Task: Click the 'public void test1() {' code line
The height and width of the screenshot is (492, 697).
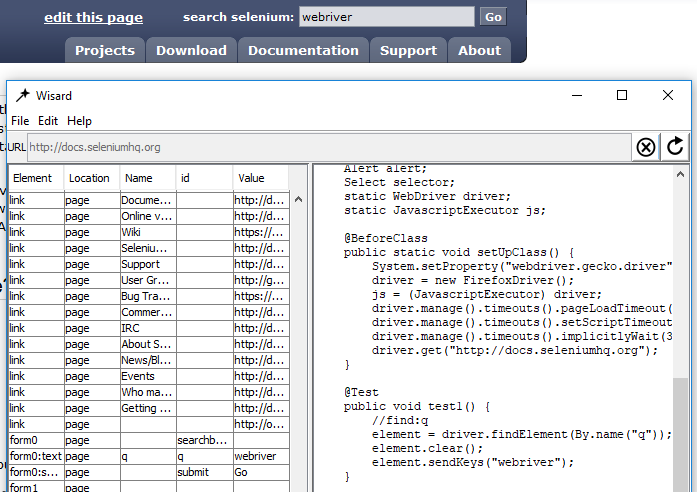Action: point(417,407)
